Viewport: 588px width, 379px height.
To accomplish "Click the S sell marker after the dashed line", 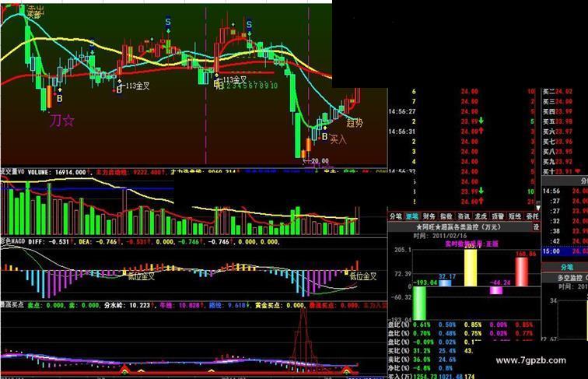I will (249, 25).
